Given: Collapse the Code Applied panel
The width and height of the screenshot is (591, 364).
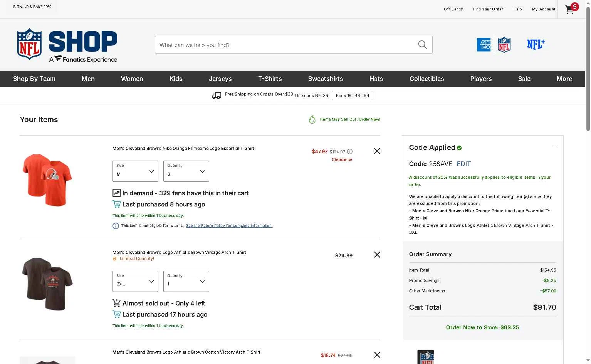Looking at the screenshot, I should pyautogui.click(x=554, y=147).
